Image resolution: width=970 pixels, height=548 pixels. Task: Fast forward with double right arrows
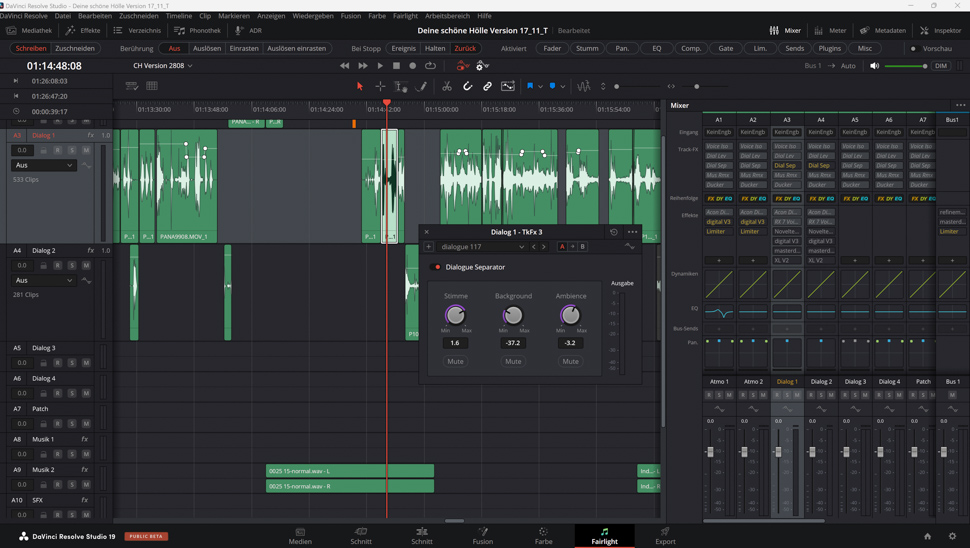click(363, 66)
